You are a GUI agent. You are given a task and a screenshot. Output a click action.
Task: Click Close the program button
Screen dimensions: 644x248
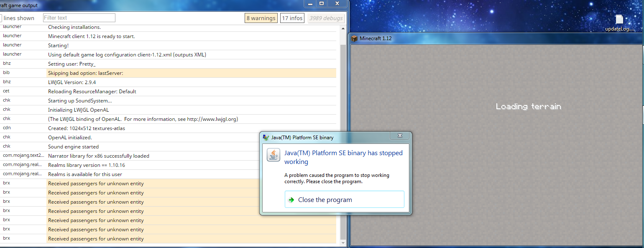pos(345,199)
